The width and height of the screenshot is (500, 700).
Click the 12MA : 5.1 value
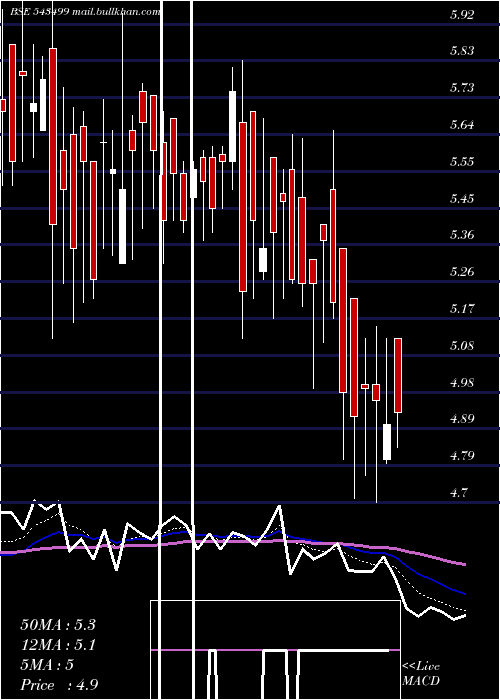(58, 645)
